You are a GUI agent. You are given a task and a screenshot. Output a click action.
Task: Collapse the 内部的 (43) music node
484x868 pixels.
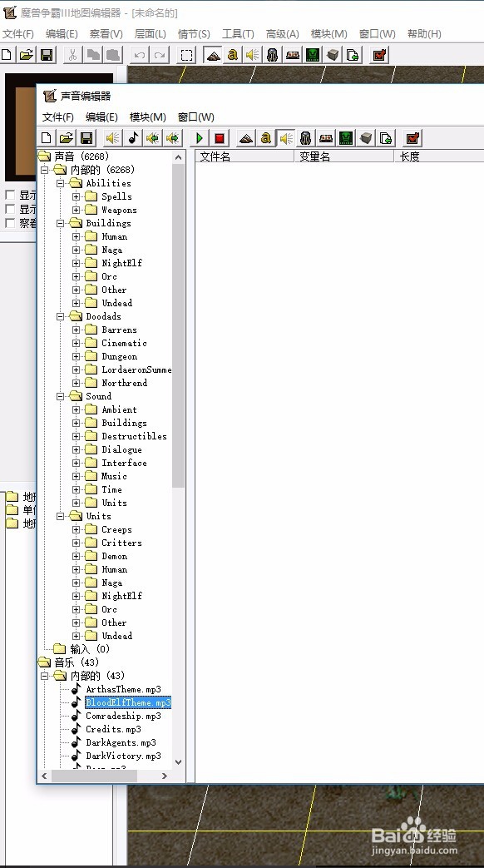tap(44, 676)
